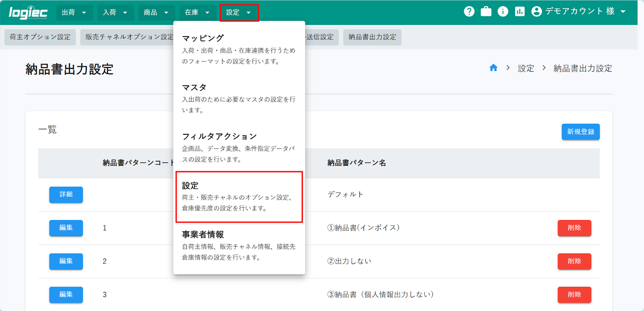This screenshot has height=311, width=644.
Task: Click the logiec logo
Action: [28, 13]
